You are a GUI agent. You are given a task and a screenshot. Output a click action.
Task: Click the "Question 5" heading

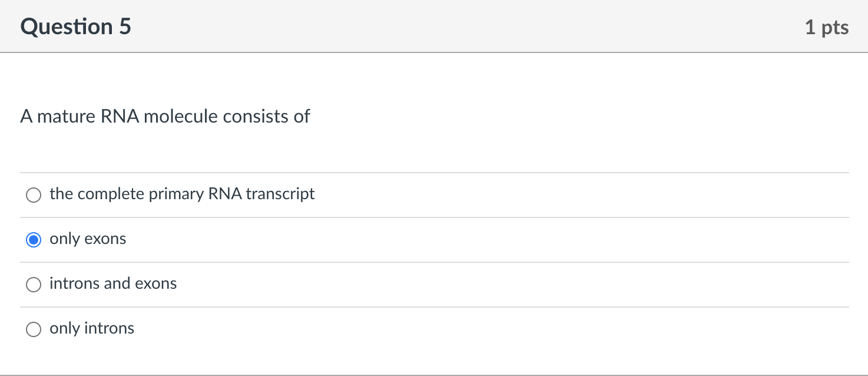click(75, 27)
